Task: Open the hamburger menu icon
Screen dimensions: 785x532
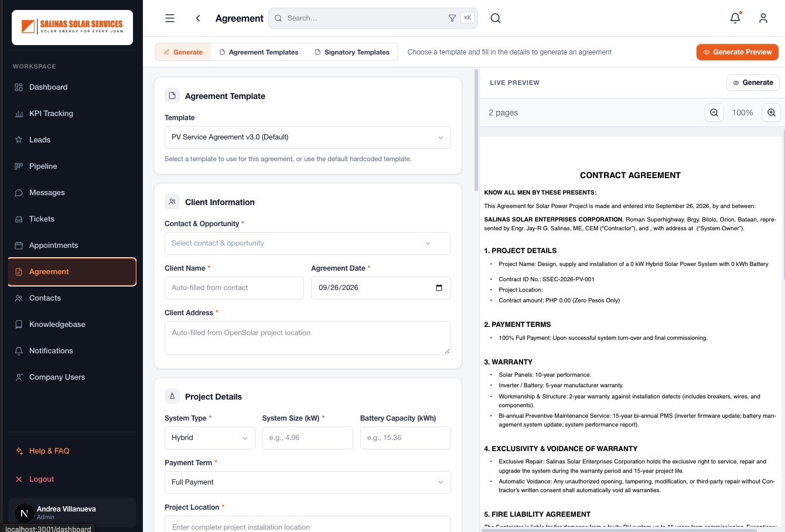Action: click(170, 18)
